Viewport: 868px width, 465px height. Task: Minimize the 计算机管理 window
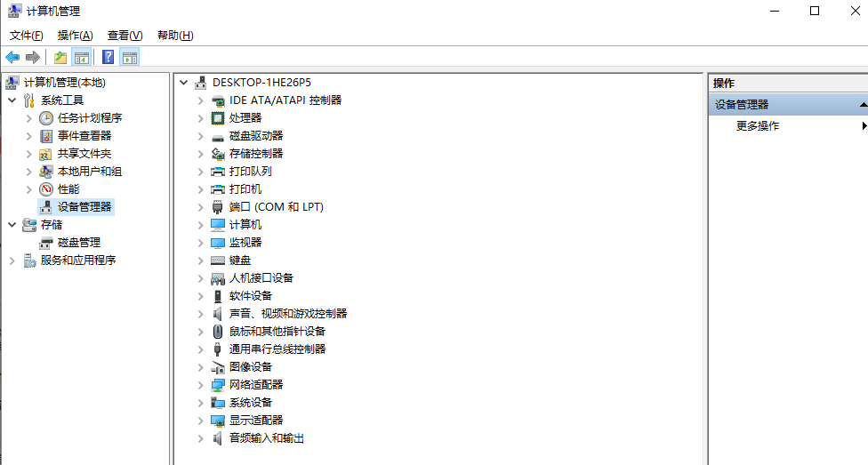point(775,11)
